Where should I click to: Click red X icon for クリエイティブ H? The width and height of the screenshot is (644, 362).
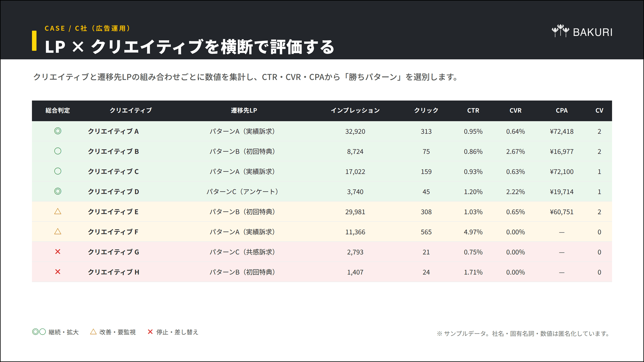coord(58,272)
